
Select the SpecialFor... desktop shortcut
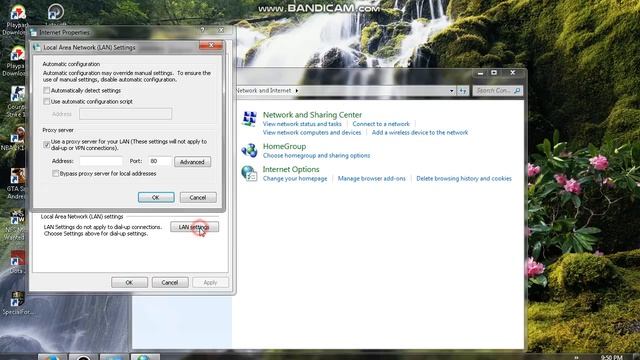pyautogui.click(x=17, y=304)
